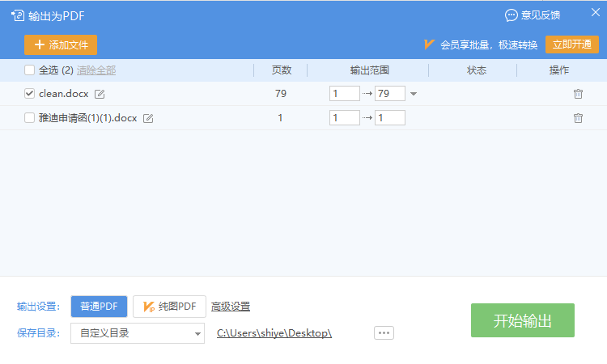Click the 清除全部 clear all link
This screenshot has height=364, width=607.
[x=96, y=70]
